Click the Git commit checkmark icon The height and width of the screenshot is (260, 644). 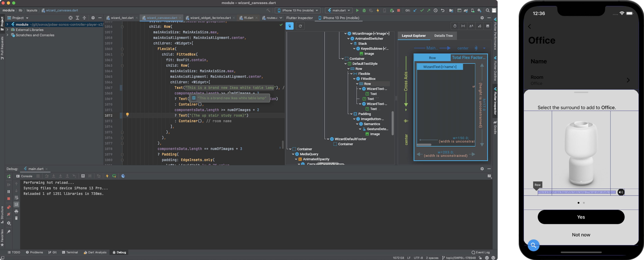click(422, 10)
